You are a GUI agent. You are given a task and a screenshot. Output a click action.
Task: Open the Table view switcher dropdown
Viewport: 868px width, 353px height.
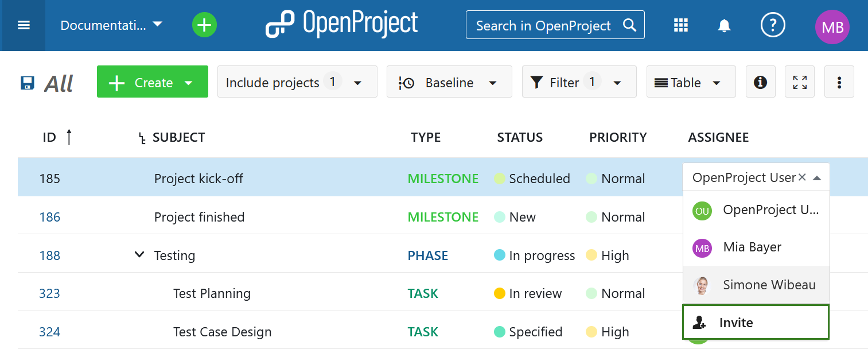coord(691,83)
